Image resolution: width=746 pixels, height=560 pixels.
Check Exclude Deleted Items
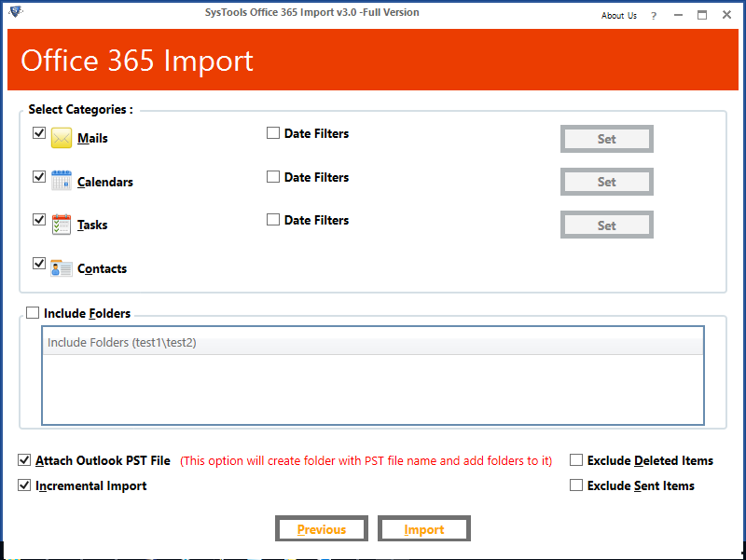[576, 459]
